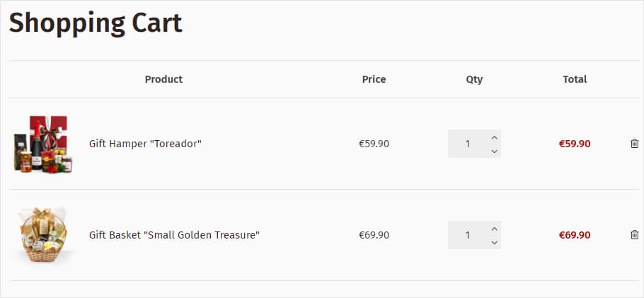Click the quantity field for Gift Hamper "Toreador"
Image resolution: width=644 pixels, height=298 pixels.
tap(467, 144)
